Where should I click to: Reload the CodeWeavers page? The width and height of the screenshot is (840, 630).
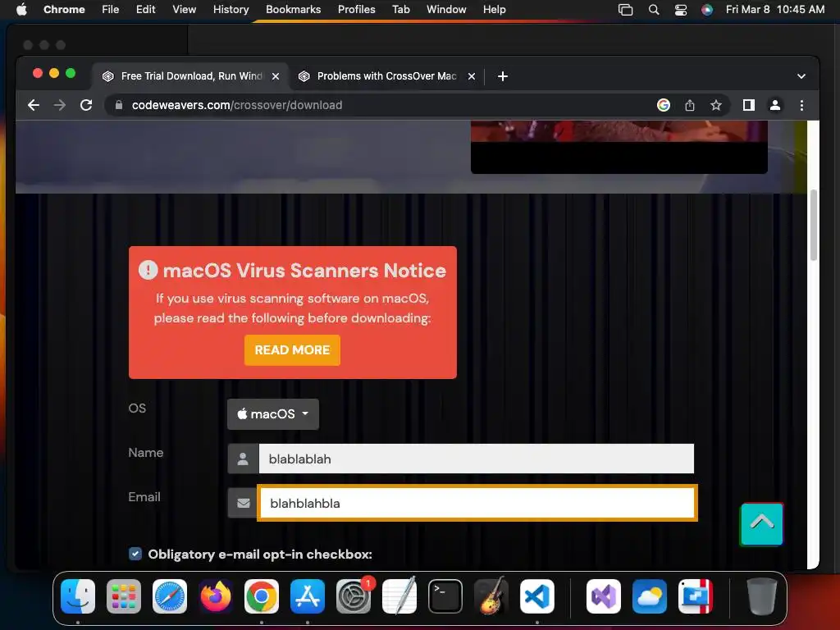[85, 105]
